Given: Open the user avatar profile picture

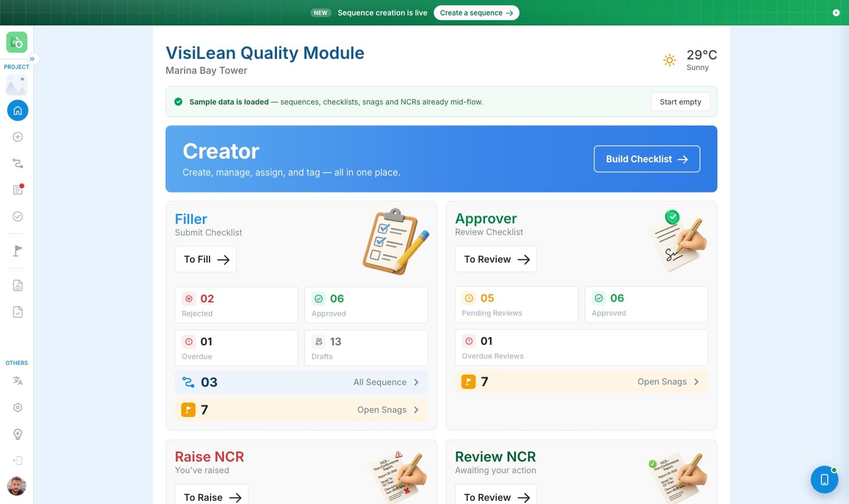Looking at the screenshot, I should point(16,486).
